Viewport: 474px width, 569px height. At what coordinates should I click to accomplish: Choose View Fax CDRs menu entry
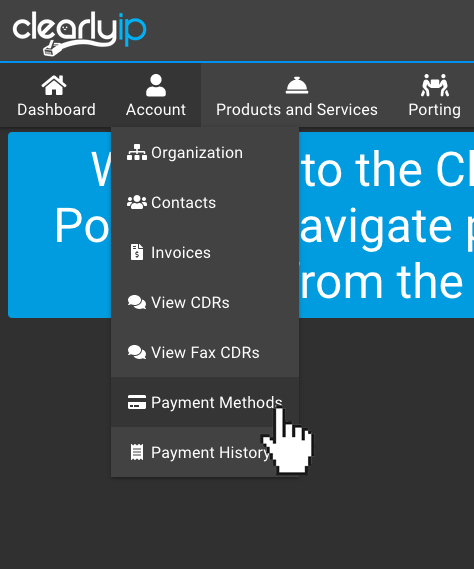click(205, 352)
